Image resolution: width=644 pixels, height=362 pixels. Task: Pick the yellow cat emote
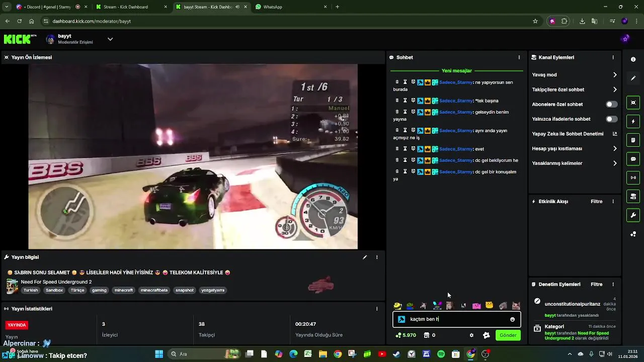click(489, 306)
